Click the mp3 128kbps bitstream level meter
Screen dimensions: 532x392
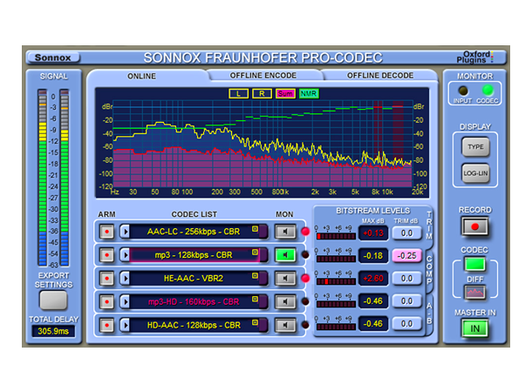[x=336, y=259]
